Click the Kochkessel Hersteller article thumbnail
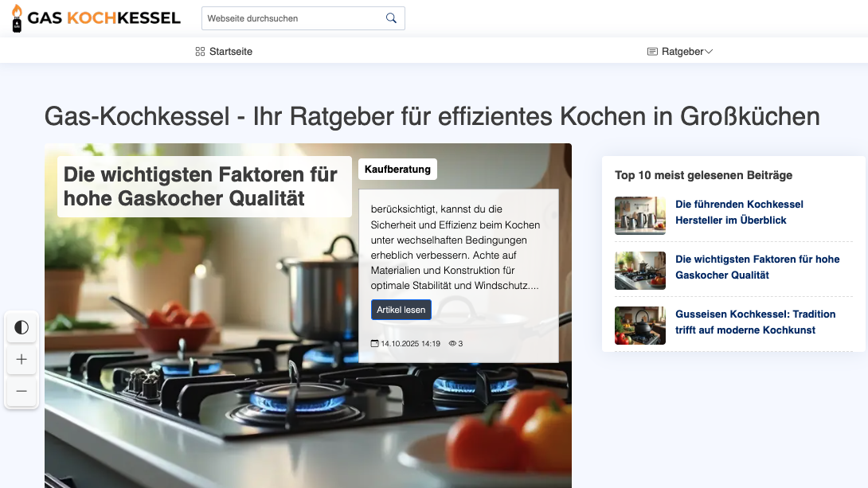The image size is (868, 488). [x=639, y=216]
